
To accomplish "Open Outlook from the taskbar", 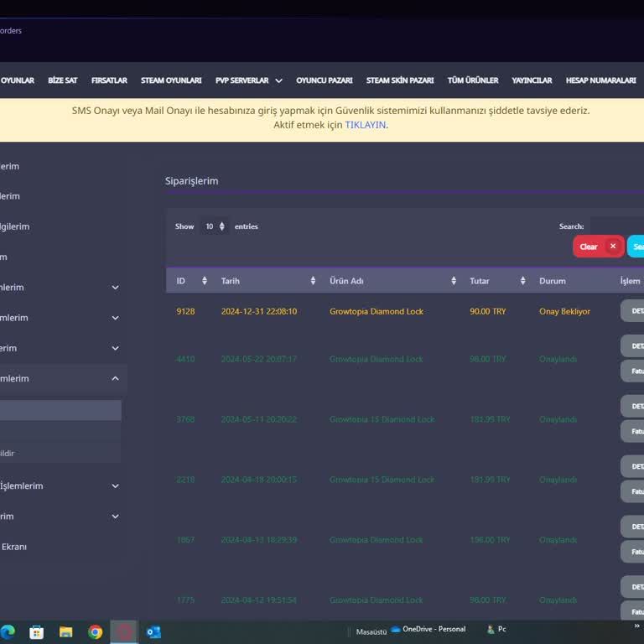I will [x=153, y=631].
